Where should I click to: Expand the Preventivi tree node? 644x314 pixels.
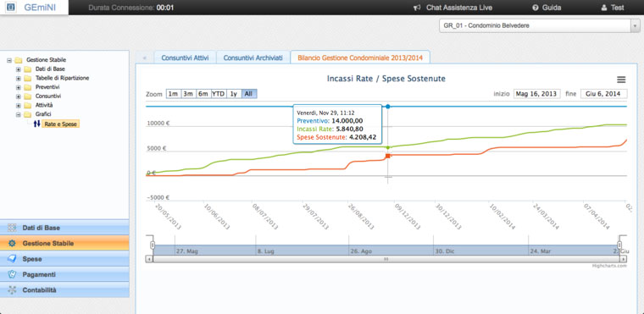[18, 87]
